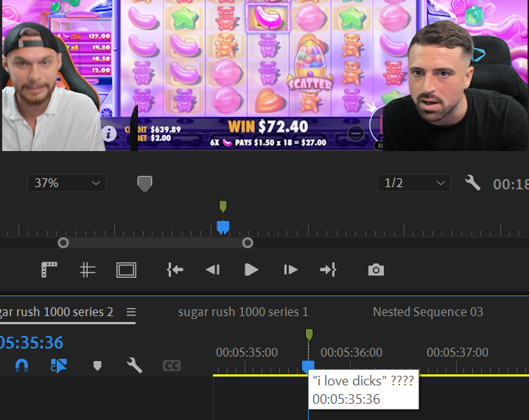Image resolution: width=529 pixels, height=420 pixels.
Task: Select the blue playhead on the monitor ruler
Action: point(223,228)
